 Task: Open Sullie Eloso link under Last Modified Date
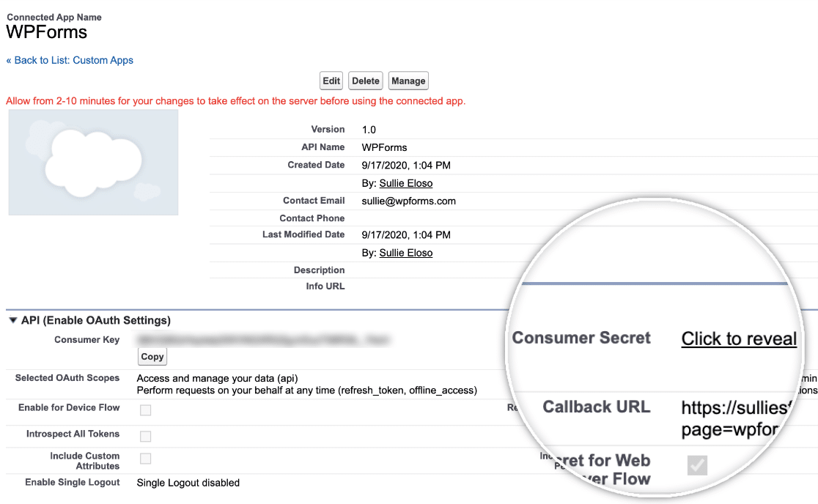click(406, 253)
